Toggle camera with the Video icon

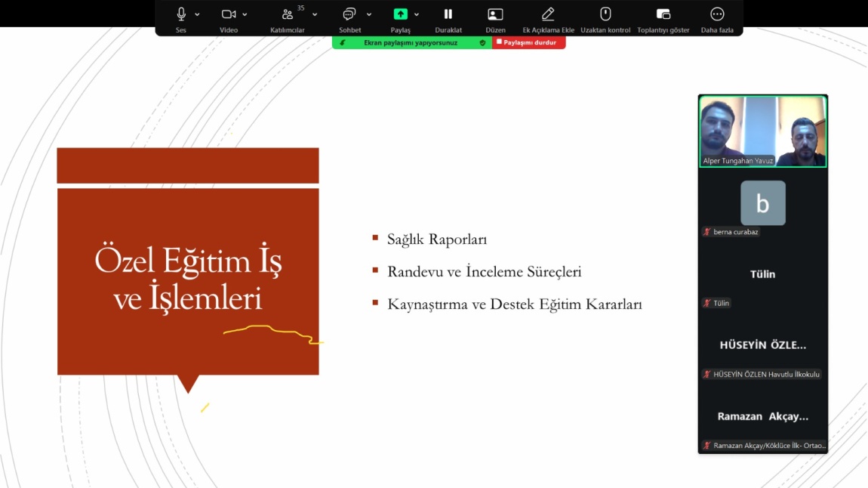(228, 14)
